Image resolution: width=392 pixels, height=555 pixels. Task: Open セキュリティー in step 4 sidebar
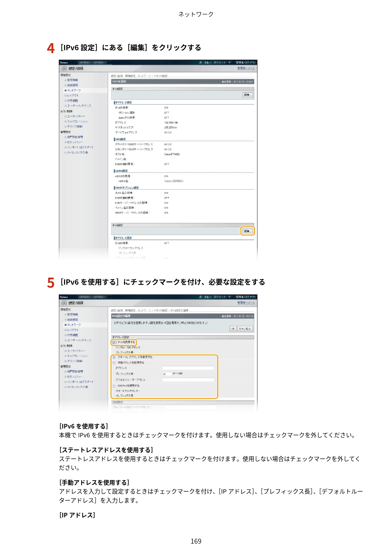pyautogui.click(x=75, y=142)
